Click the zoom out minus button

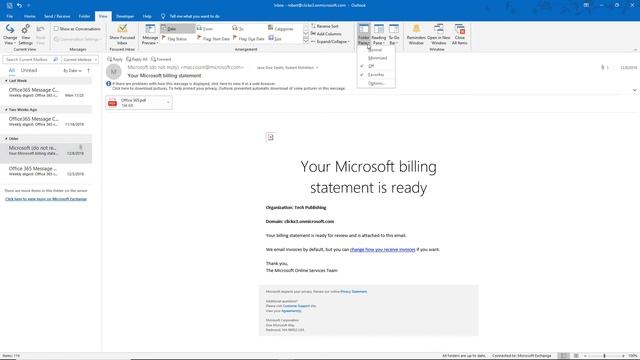pyautogui.click(x=585, y=356)
